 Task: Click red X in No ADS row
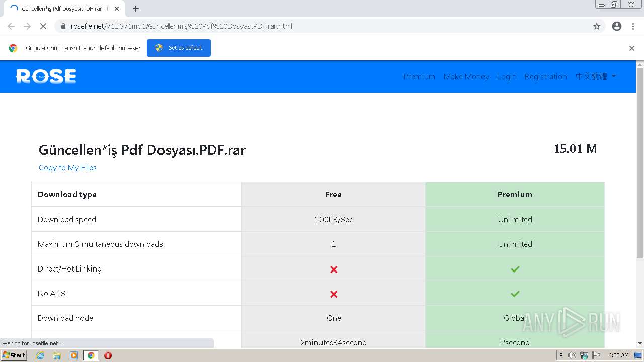(x=334, y=294)
